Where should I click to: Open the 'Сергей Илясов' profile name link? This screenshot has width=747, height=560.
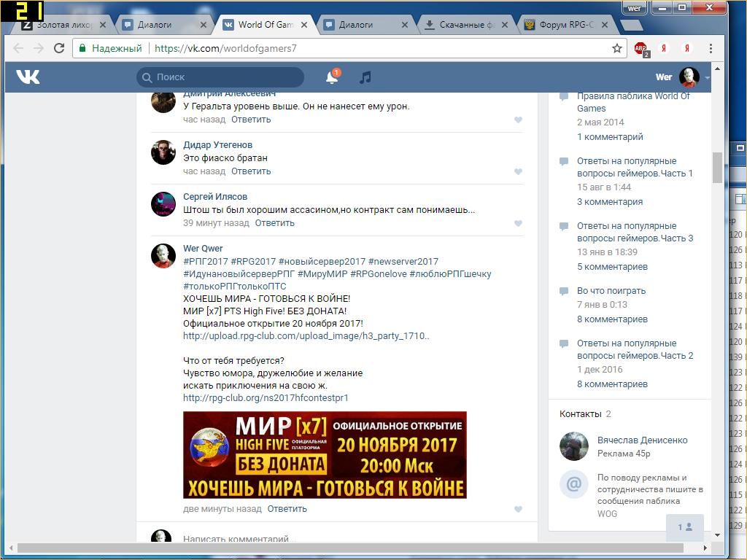point(215,197)
